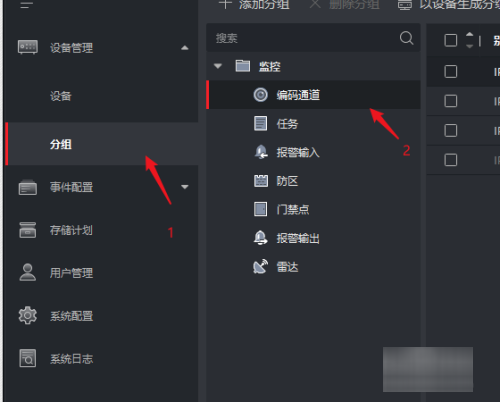The image size is (500, 402).
Task: Click the 报警输入 bell icon
Action: point(261,152)
